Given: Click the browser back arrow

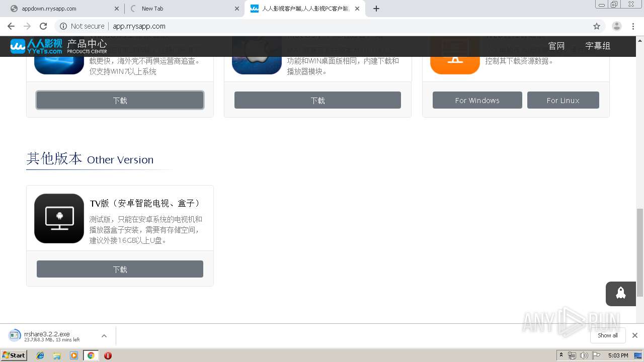Looking at the screenshot, I should [x=11, y=26].
